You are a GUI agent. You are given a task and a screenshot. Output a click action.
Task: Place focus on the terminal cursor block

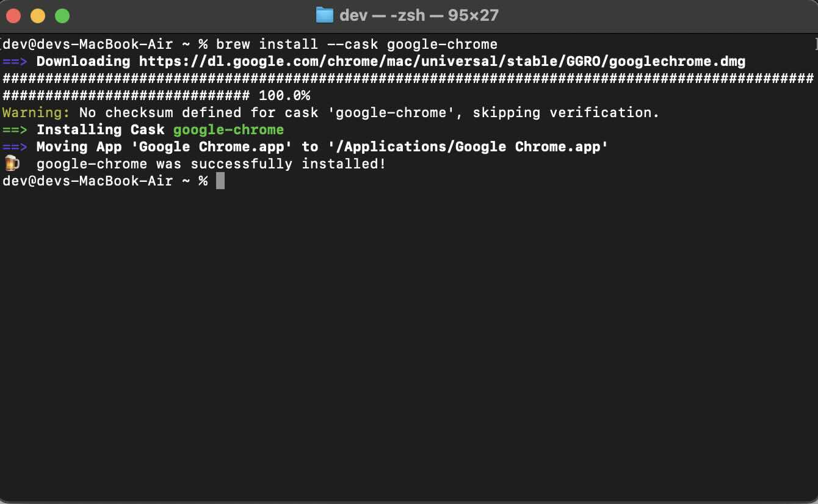(x=220, y=181)
